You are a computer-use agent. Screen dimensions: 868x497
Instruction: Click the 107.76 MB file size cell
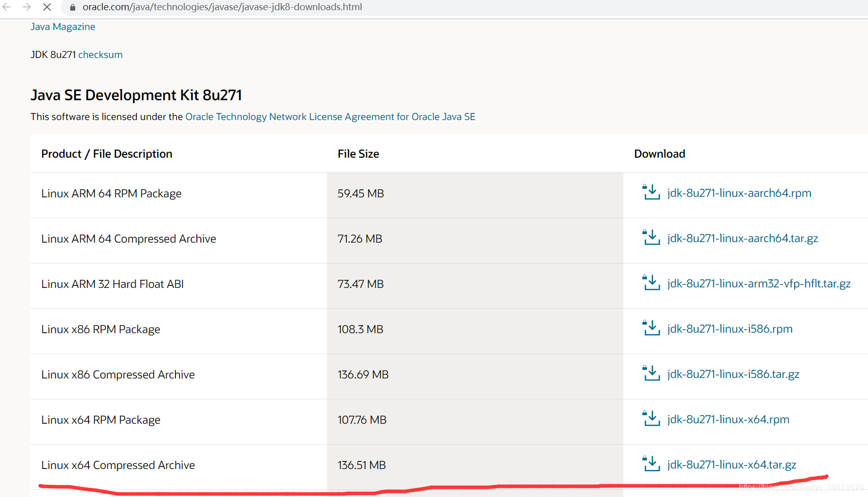[475, 422]
